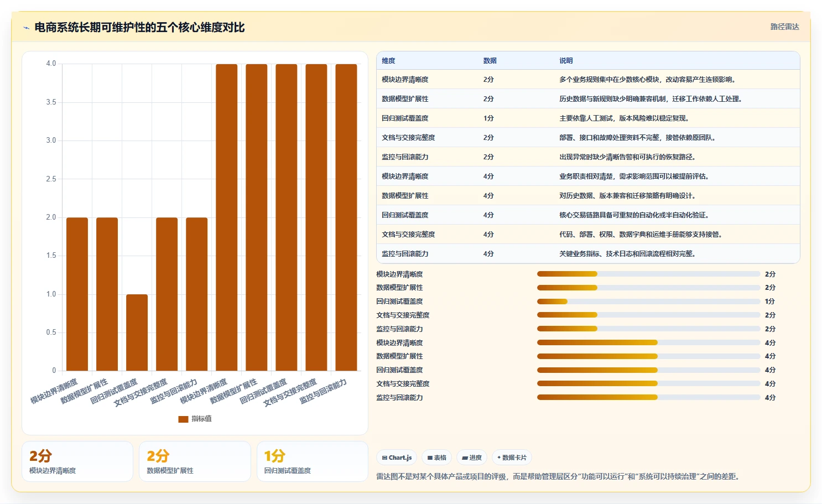Select text "关键业务指标、技术日志和回滚流程相对完整。"

[x=627, y=254]
